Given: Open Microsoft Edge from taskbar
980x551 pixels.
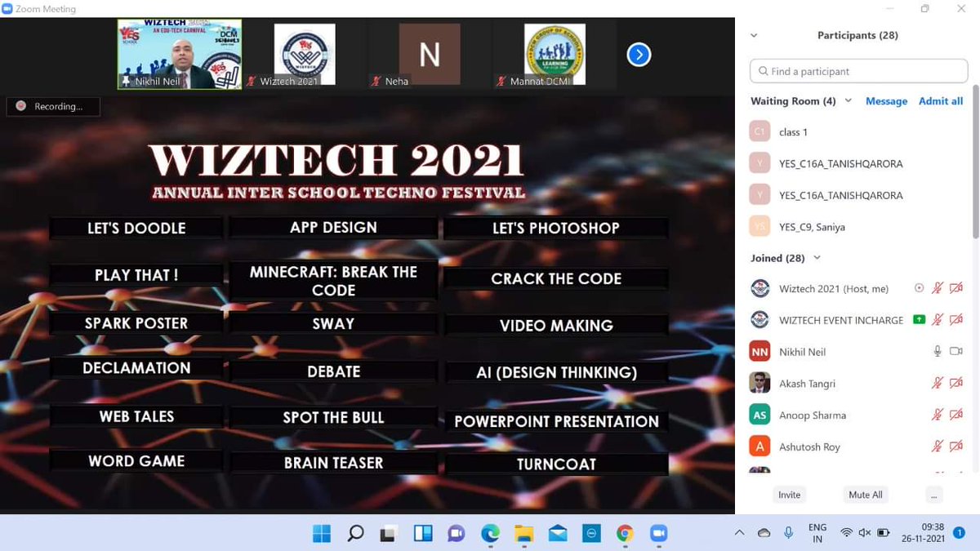Looking at the screenshot, I should point(490,534).
